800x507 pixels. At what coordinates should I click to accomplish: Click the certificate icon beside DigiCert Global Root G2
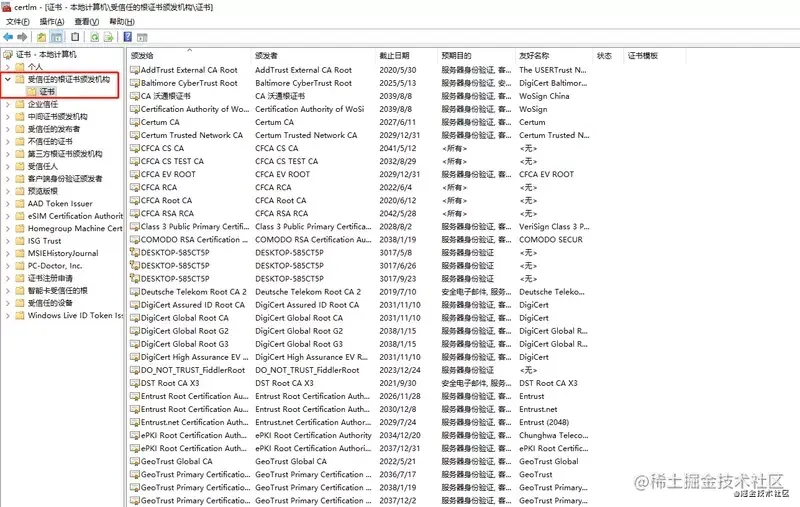click(135, 331)
